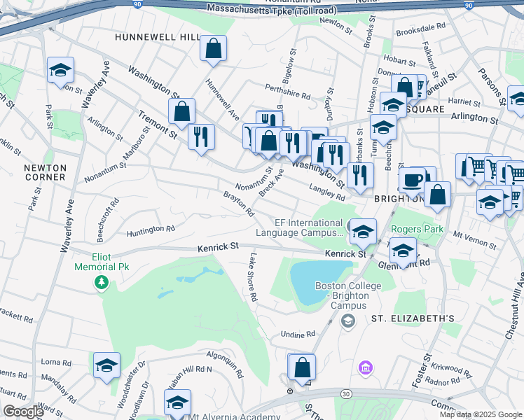Screen dimensions: 524x420
Task: Select the restaurant marker below Bigelow St
Action: (269, 120)
